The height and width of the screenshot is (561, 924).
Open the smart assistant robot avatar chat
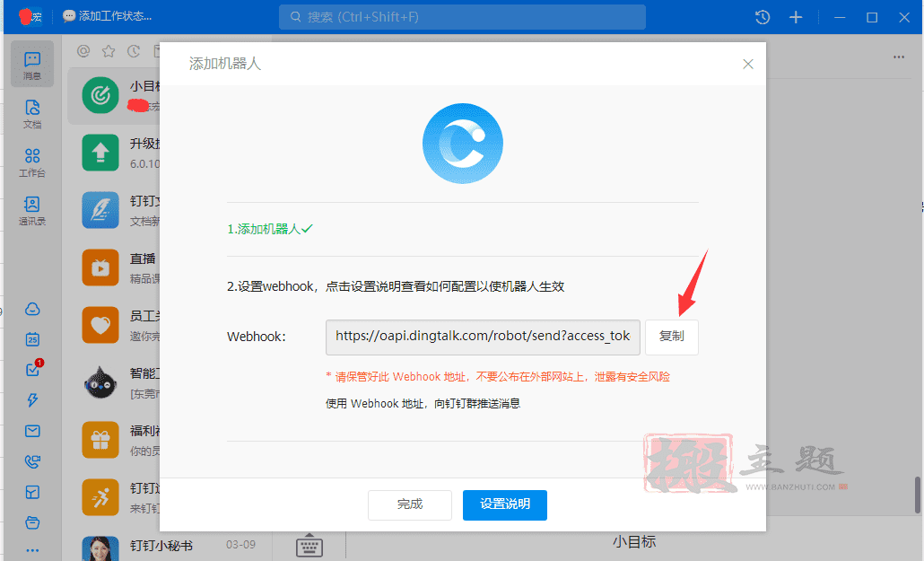point(113,382)
